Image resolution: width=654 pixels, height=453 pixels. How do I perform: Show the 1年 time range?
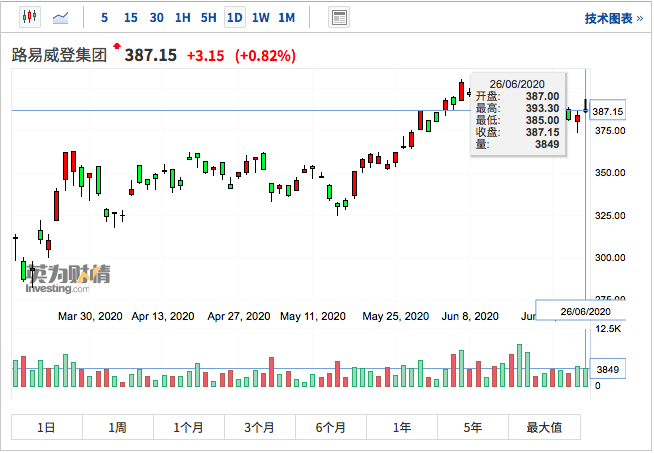(x=402, y=427)
